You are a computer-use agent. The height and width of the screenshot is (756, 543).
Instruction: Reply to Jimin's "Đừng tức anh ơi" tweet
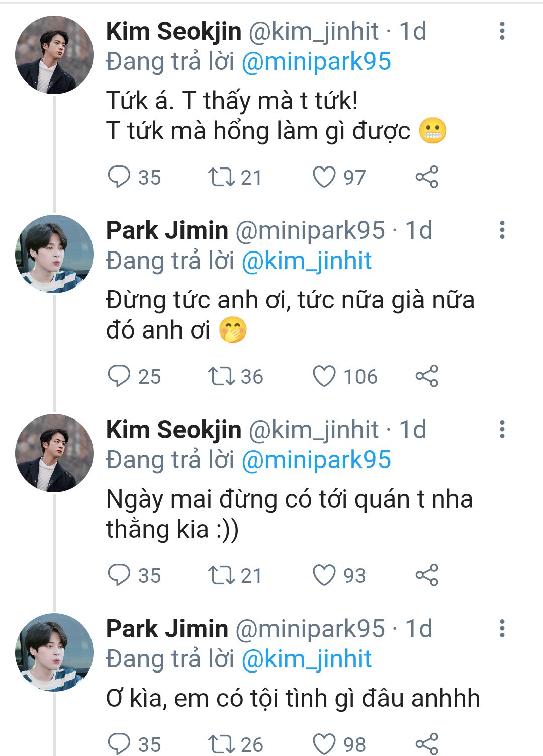pos(119,376)
